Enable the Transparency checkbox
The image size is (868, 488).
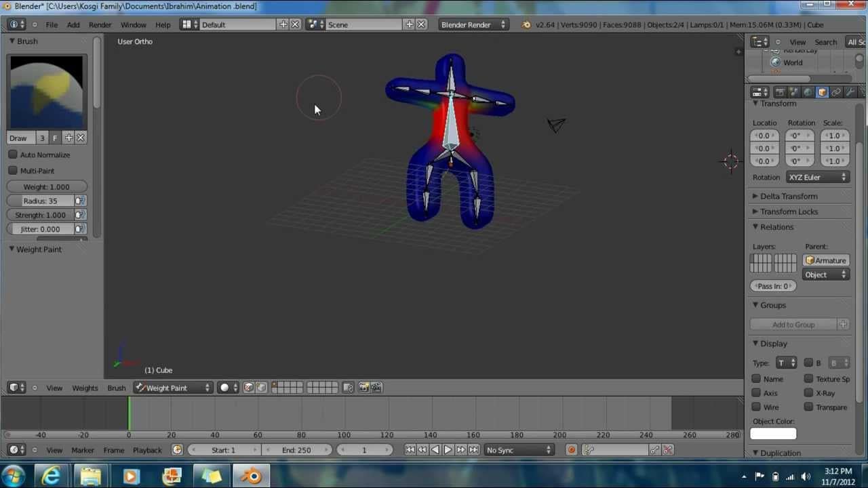pos(808,407)
